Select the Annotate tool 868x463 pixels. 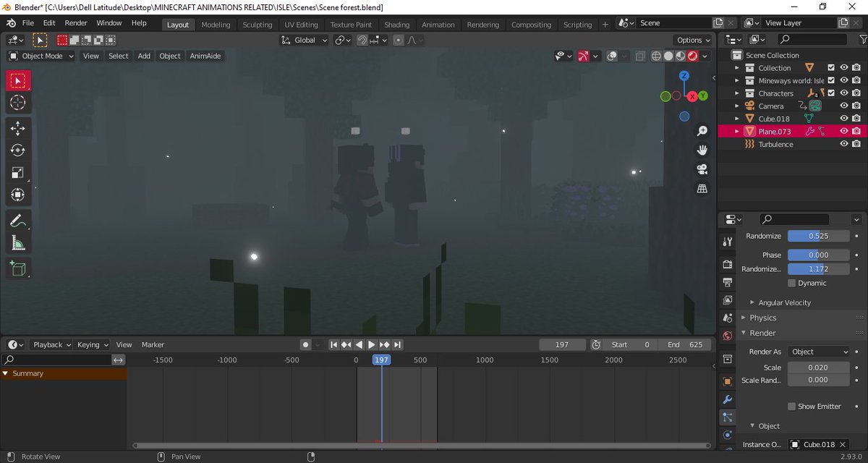18,221
